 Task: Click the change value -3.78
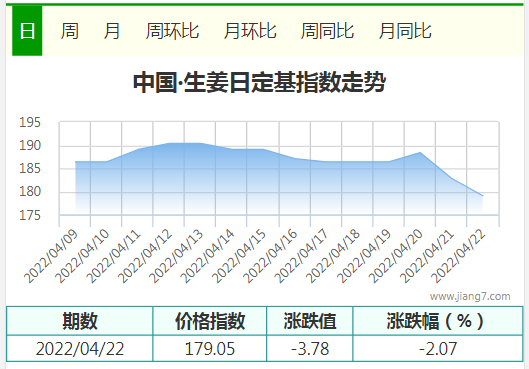[x=310, y=349]
